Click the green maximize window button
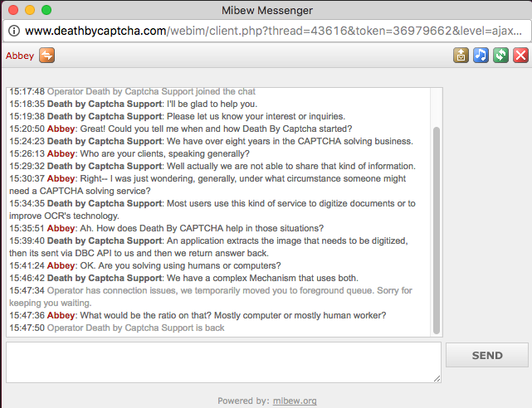 (46, 10)
